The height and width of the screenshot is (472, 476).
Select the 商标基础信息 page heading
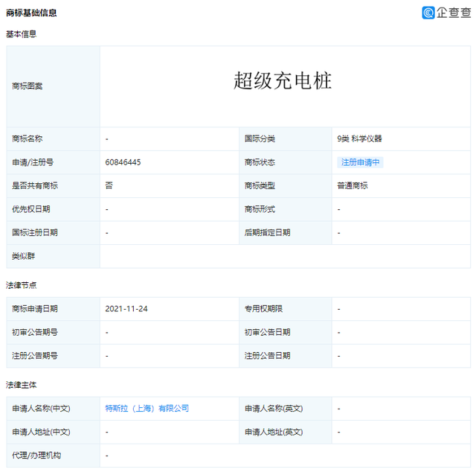[31, 13]
